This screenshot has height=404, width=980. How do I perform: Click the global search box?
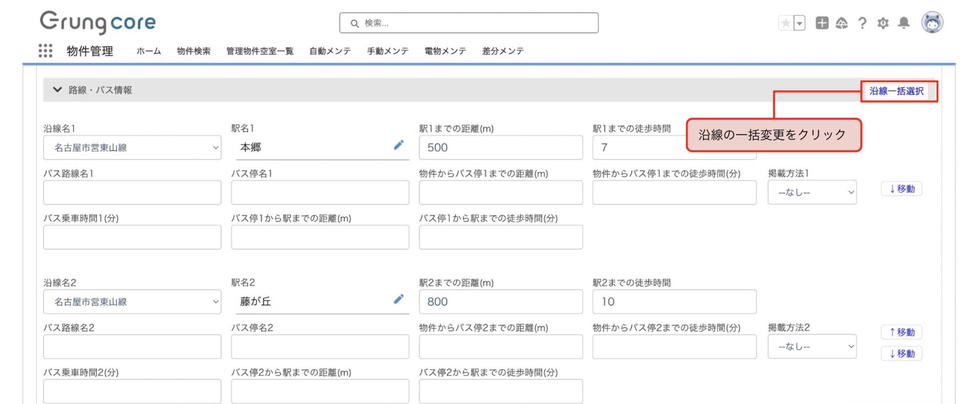coord(469,23)
